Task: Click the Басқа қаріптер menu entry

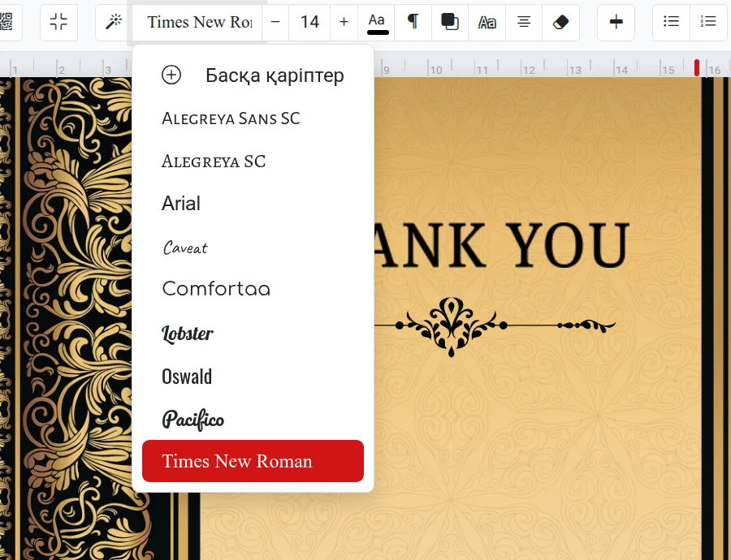Action: click(253, 75)
